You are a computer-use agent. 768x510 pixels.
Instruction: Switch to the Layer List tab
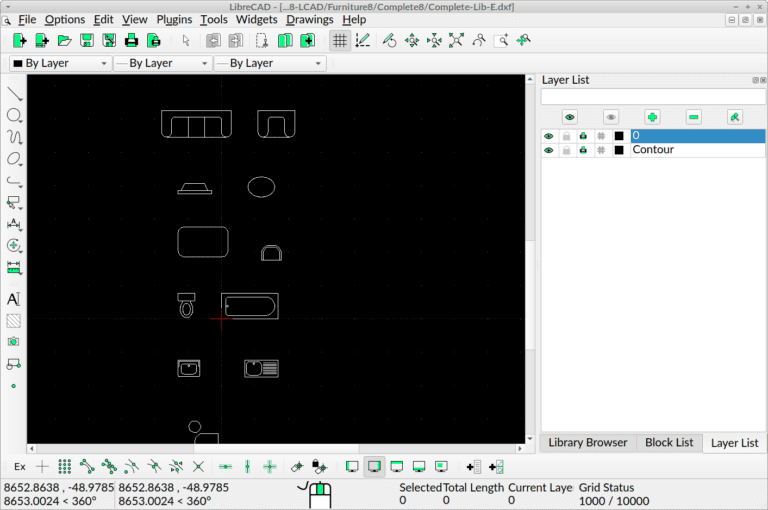(x=734, y=443)
